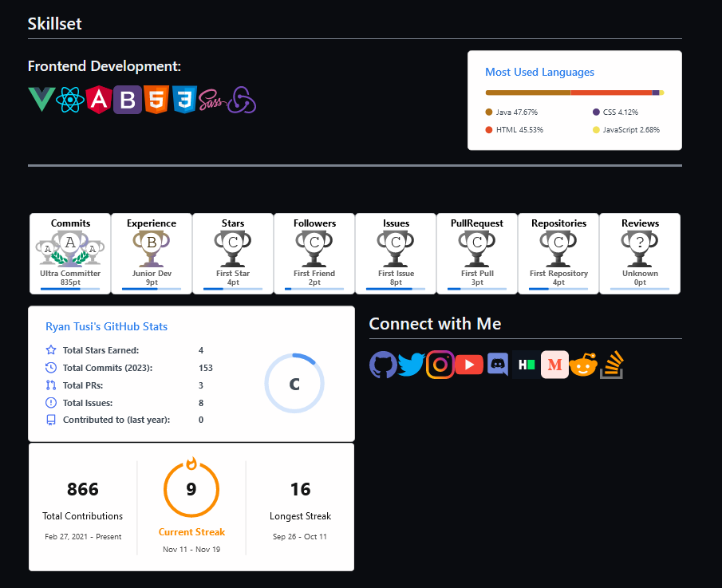Click the 866 Total Contributions figure
Image resolution: width=722 pixels, height=588 pixels.
[83, 489]
